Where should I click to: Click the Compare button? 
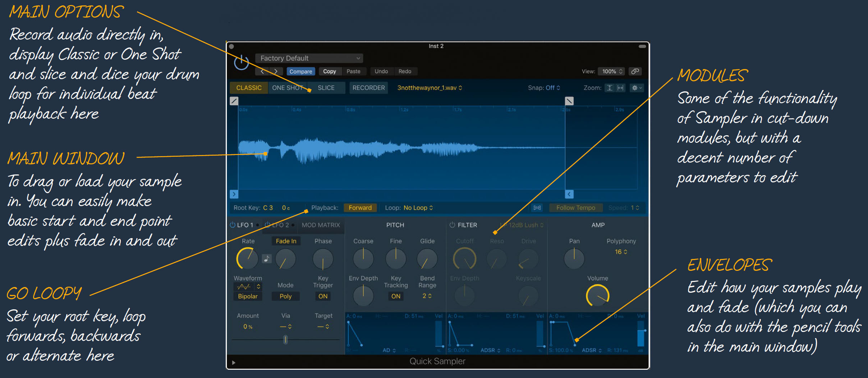[x=301, y=71]
